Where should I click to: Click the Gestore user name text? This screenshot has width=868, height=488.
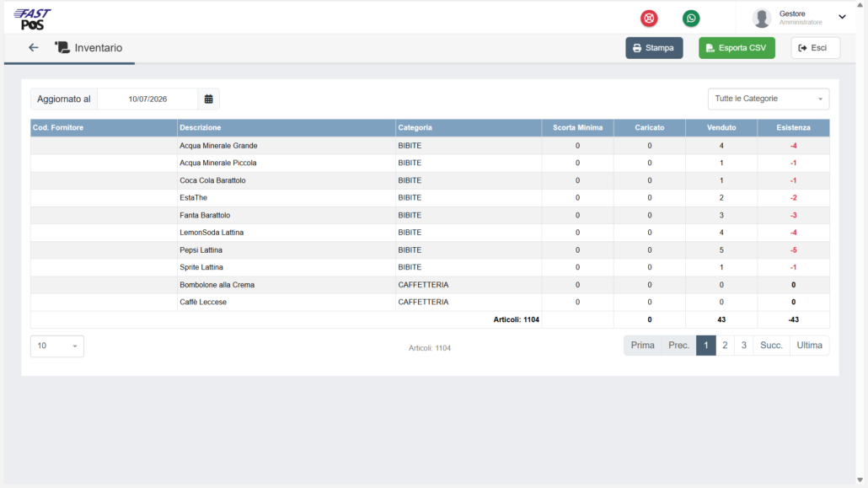(x=792, y=13)
